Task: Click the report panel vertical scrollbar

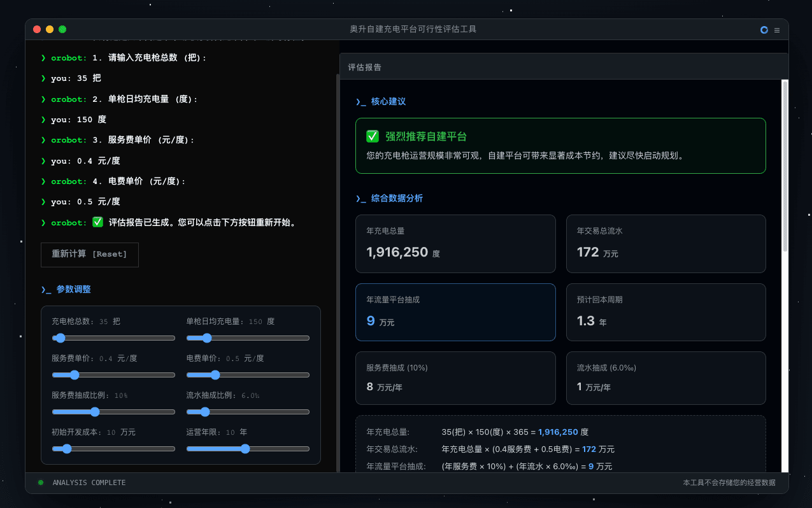Action: (x=785, y=166)
